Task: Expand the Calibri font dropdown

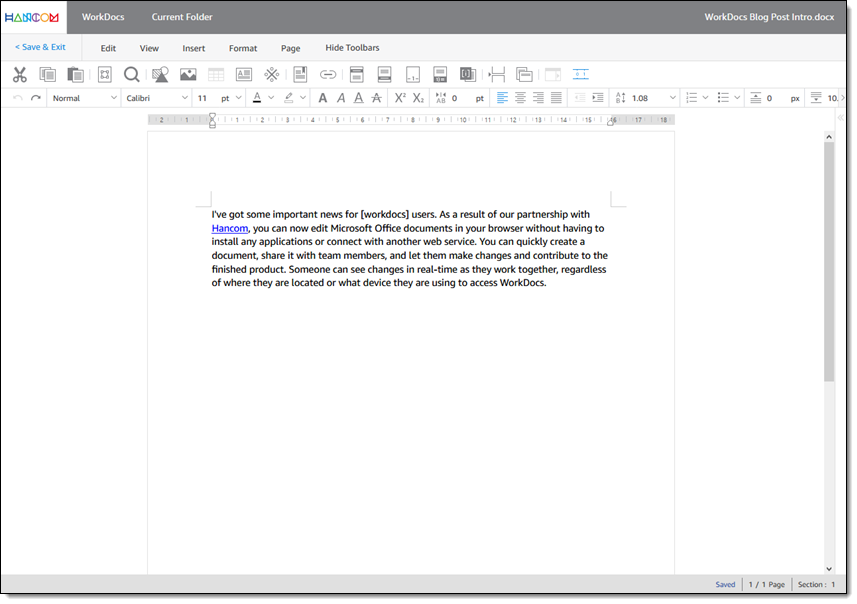Action: coord(156,98)
